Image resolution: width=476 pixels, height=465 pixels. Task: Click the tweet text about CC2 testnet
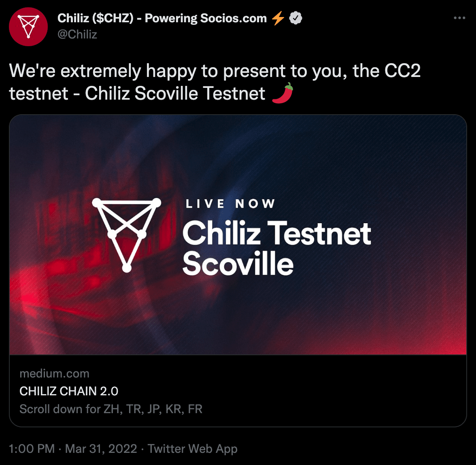(215, 82)
